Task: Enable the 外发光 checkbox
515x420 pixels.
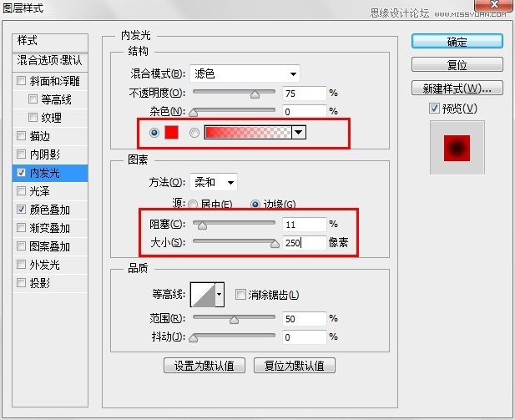Action: pos(22,264)
